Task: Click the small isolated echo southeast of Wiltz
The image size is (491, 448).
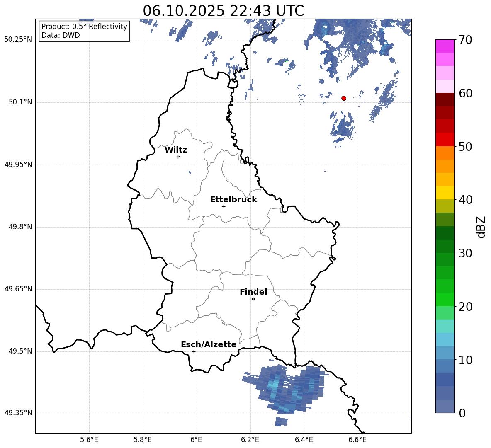Action: tap(190, 172)
